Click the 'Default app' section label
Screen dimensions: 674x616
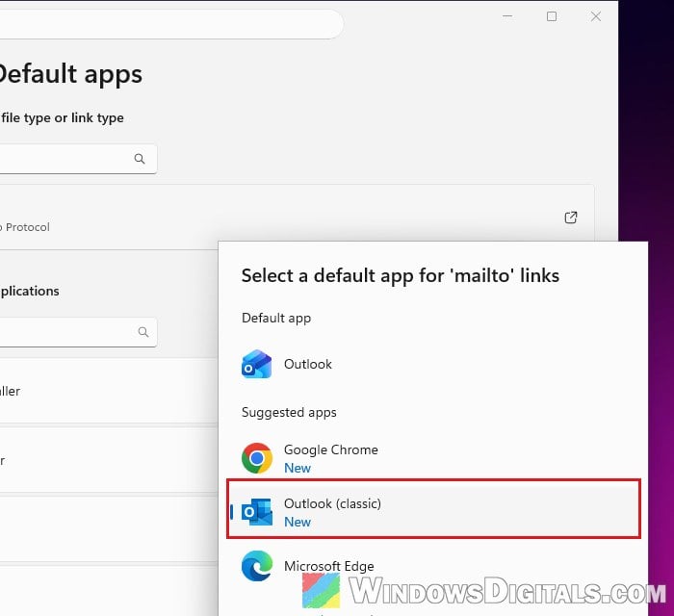pos(276,319)
